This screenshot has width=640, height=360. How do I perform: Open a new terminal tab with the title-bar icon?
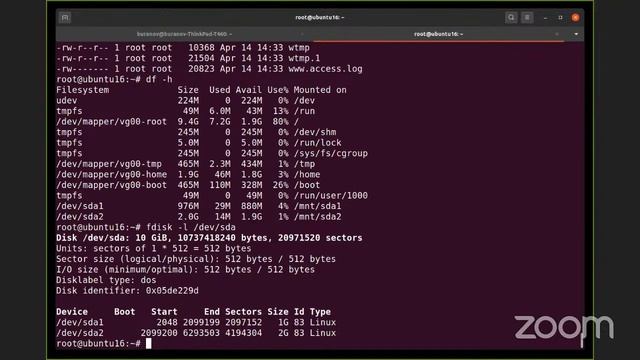tap(65, 18)
